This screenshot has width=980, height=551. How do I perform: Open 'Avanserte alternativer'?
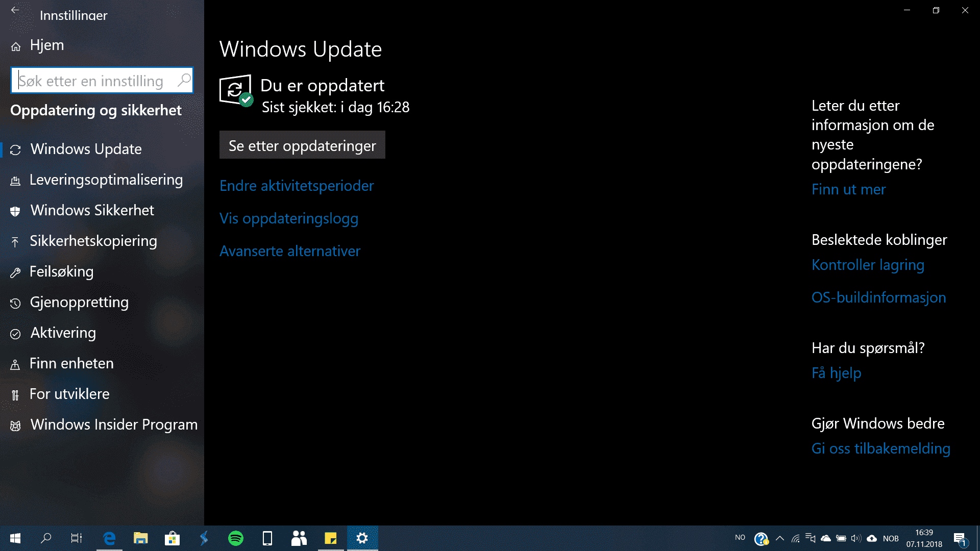pyautogui.click(x=290, y=251)
